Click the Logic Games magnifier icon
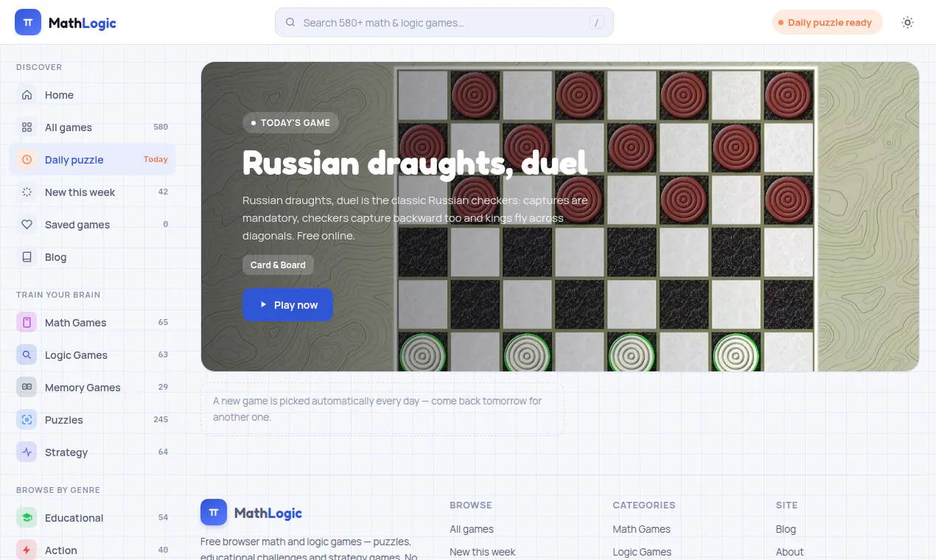Viewport: 936px width, 560px height. (x=27, y=355)
